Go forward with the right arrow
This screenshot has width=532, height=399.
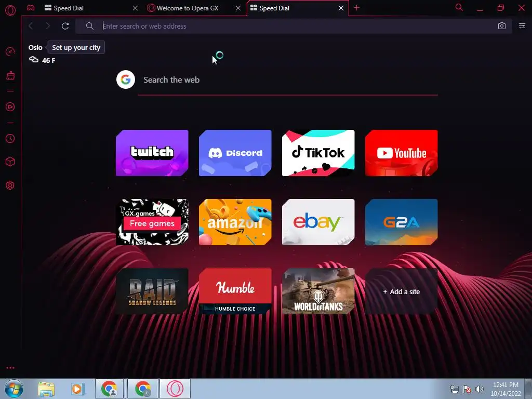[48, 26]
